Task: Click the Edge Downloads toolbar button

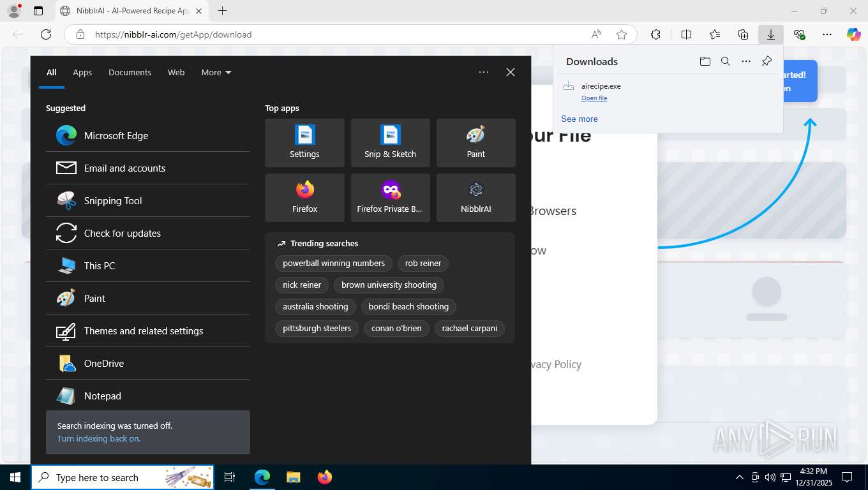Action: coord(771,34)
